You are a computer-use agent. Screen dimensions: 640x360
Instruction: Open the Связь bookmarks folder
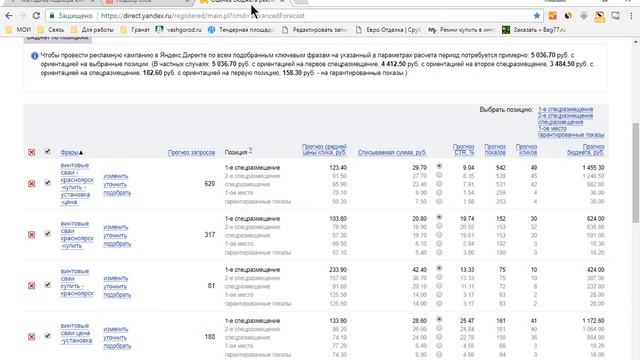51,30
